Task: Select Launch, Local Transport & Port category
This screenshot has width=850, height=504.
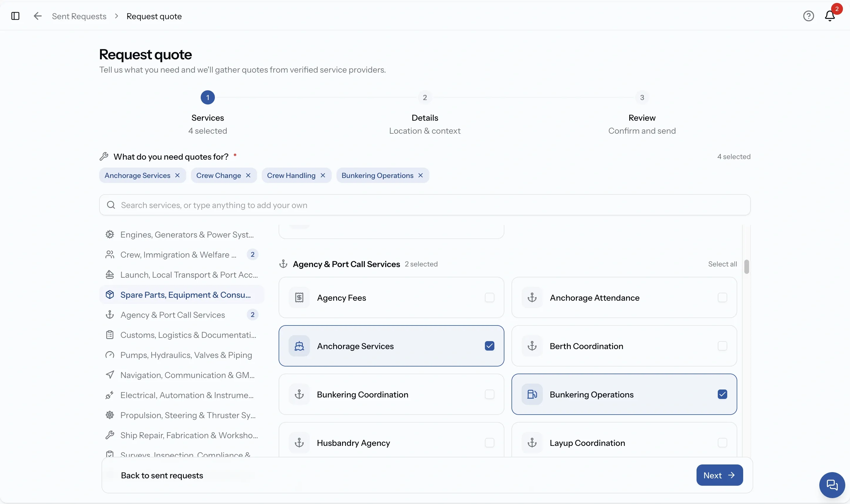Action: [x=182, y=275]
